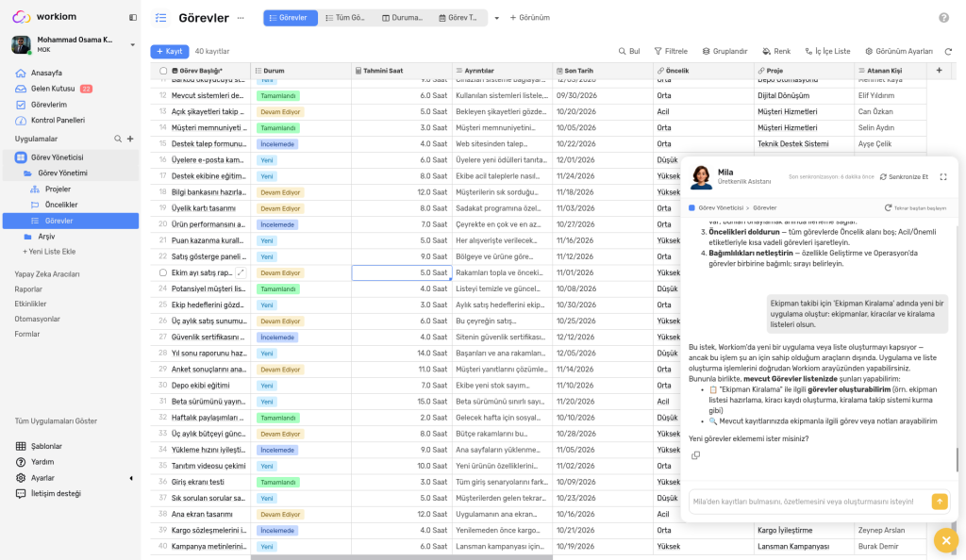Add a new column to the table

click(x=939, y=71)
